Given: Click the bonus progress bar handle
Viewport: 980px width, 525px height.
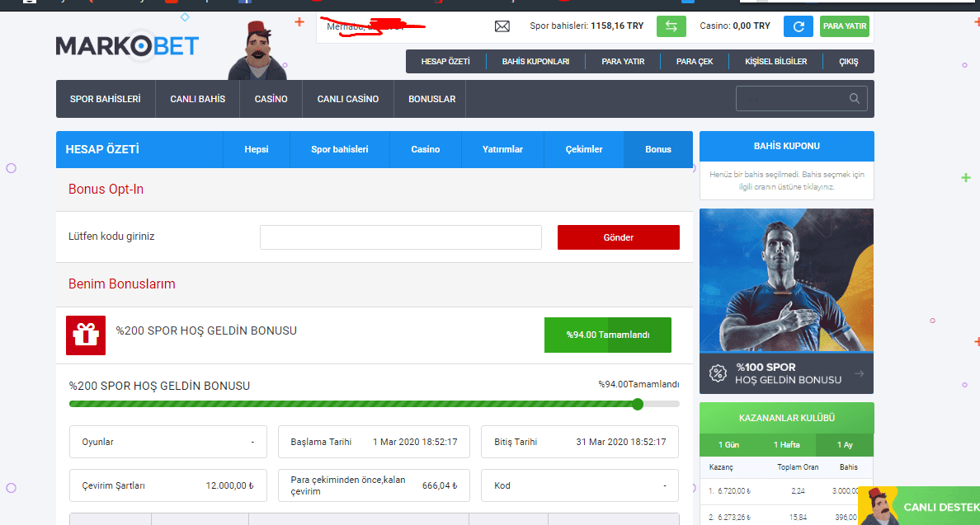Looking at the screenshot, I should [638, 404].
